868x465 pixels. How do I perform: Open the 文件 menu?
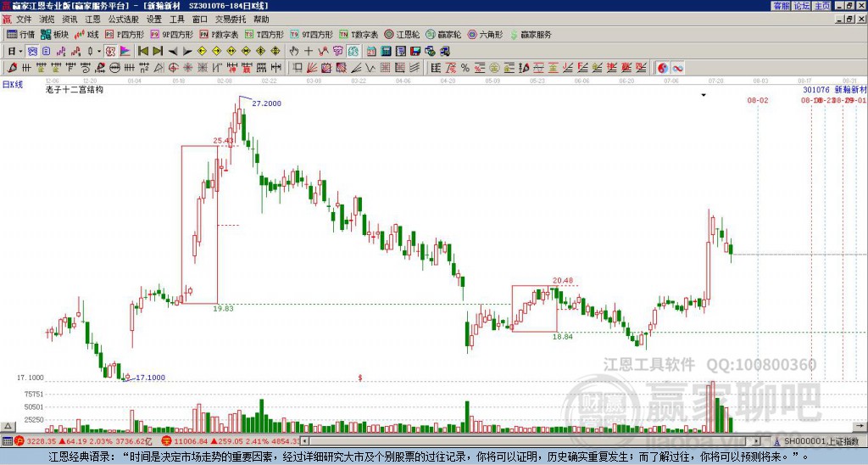tap(23, 20)
